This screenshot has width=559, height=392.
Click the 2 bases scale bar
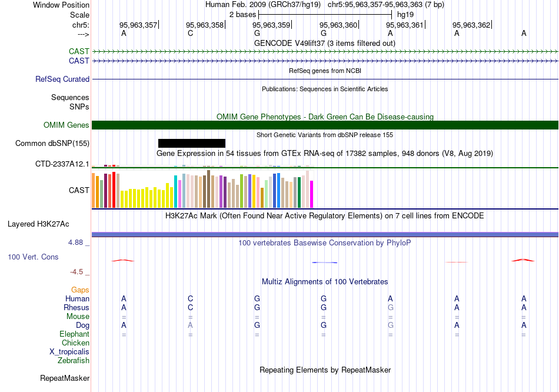tap(325, 15)
